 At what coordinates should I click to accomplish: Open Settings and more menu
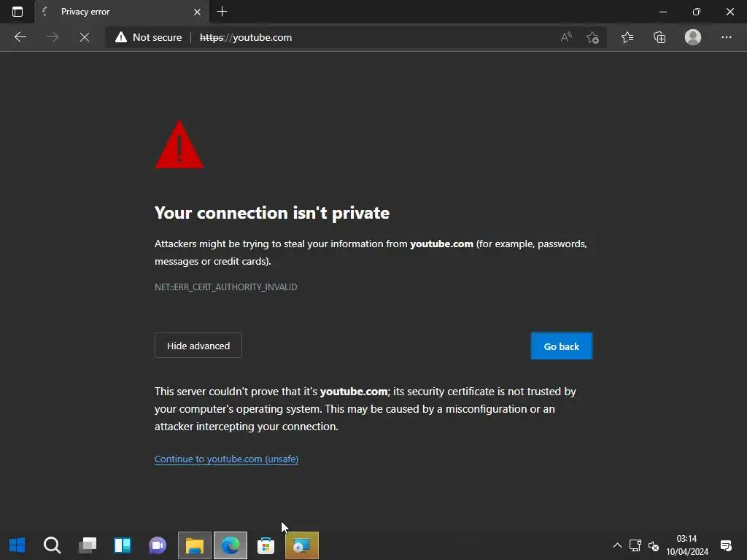726,37
